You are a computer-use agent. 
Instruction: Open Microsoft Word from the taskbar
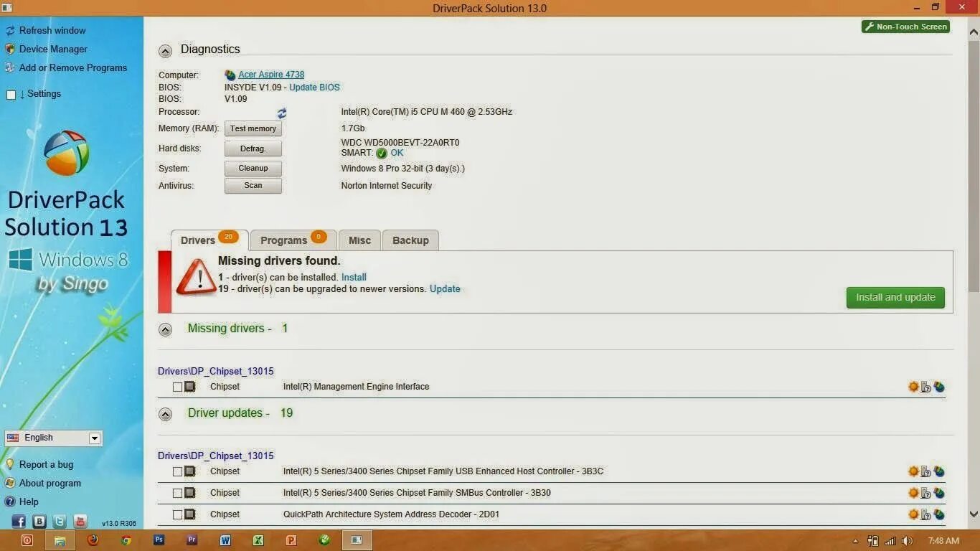tap(225, 540)
